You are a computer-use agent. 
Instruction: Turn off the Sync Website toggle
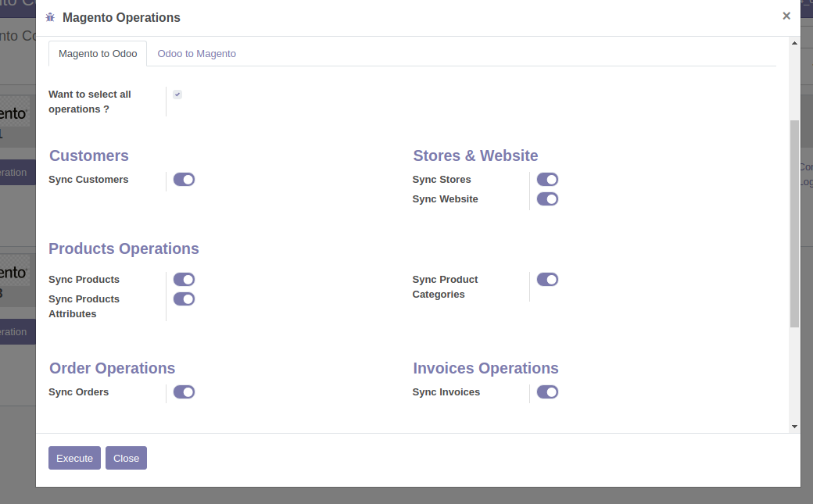coord(547,199)
